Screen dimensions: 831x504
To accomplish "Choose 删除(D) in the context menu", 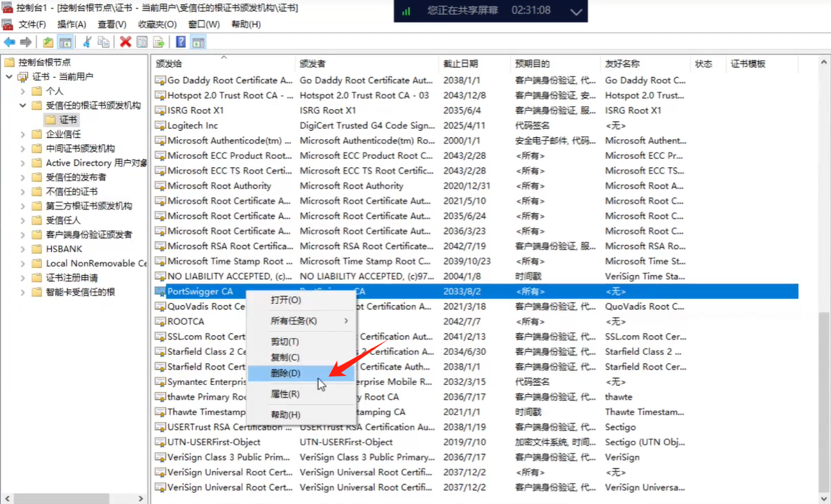I will (x=301, y=373).
